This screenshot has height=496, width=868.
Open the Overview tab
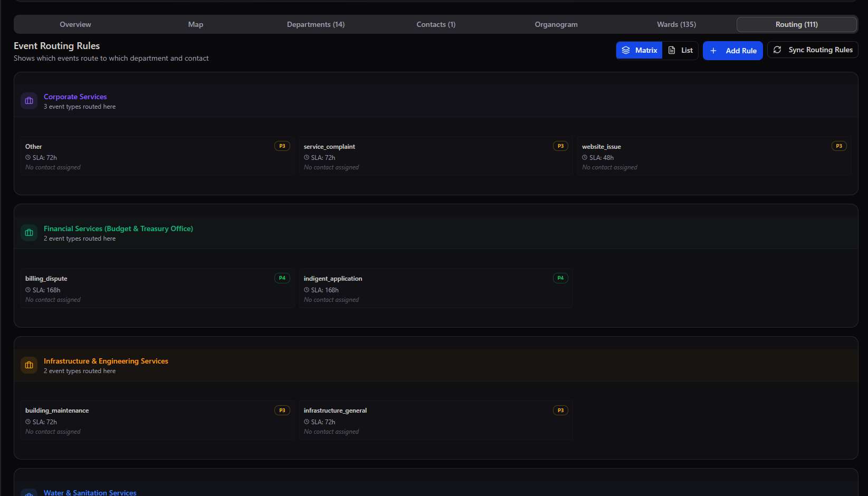(x=75, y=24)
